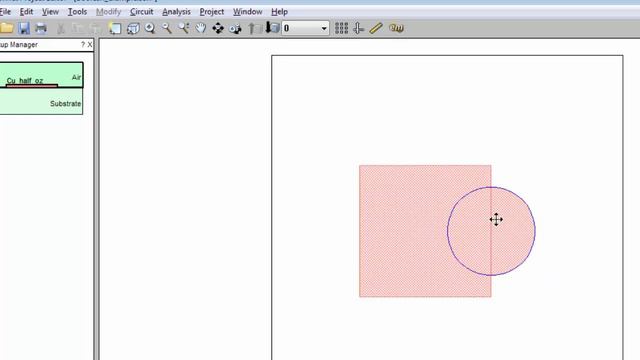Close the Stackup Manager panel
The image size is (640, 360).
[x=90, y=44]
